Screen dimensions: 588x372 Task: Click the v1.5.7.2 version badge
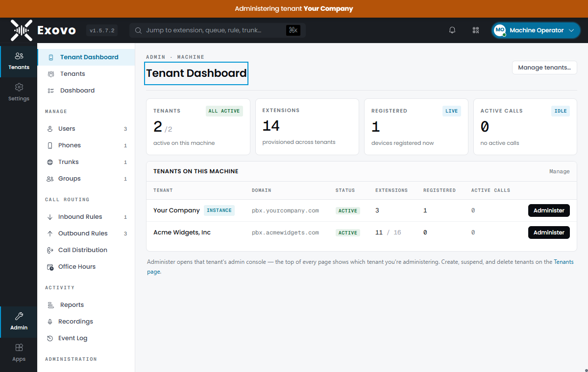(102, 30)
